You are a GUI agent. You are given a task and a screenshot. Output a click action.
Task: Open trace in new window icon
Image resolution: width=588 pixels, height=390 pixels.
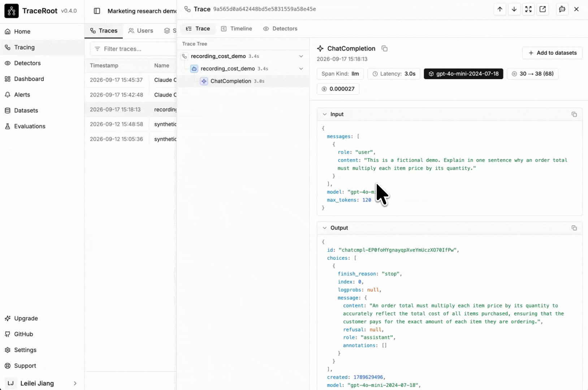coord(542,9)
